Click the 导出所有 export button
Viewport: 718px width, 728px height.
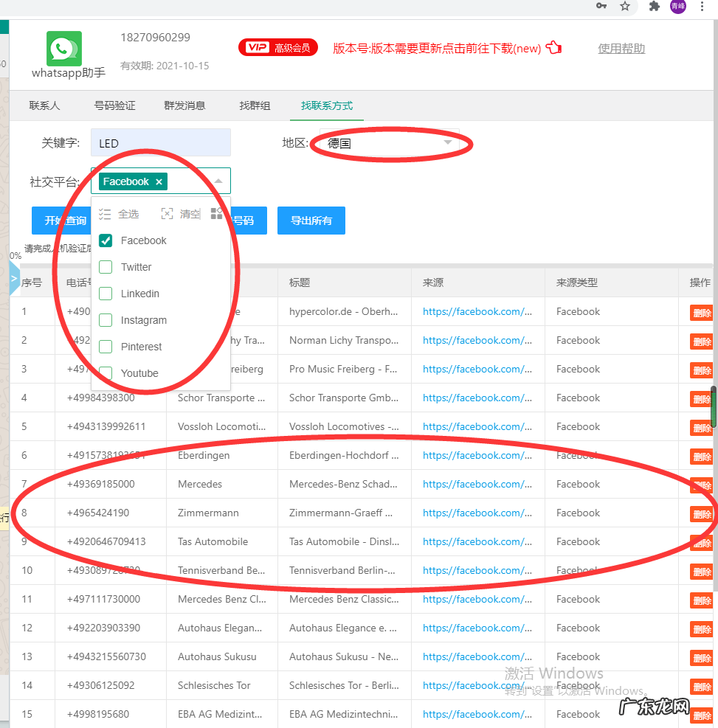pos(311,221)
